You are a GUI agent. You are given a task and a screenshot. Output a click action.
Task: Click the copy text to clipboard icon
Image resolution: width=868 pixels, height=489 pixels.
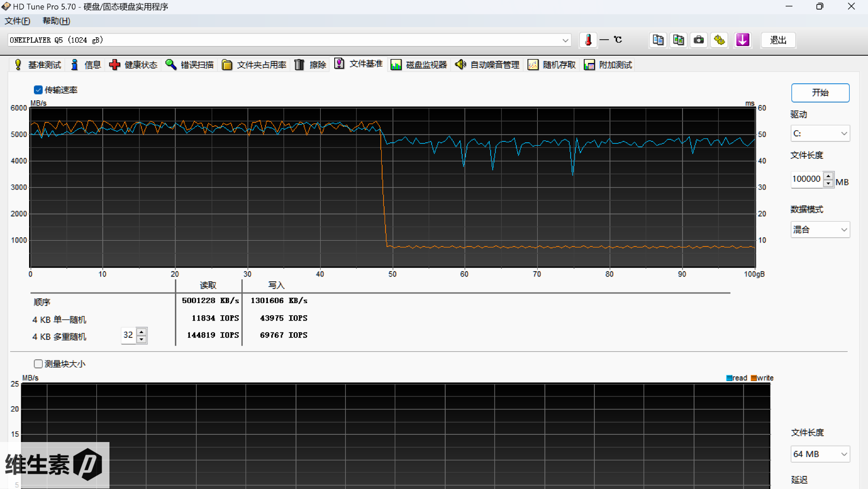658,40
